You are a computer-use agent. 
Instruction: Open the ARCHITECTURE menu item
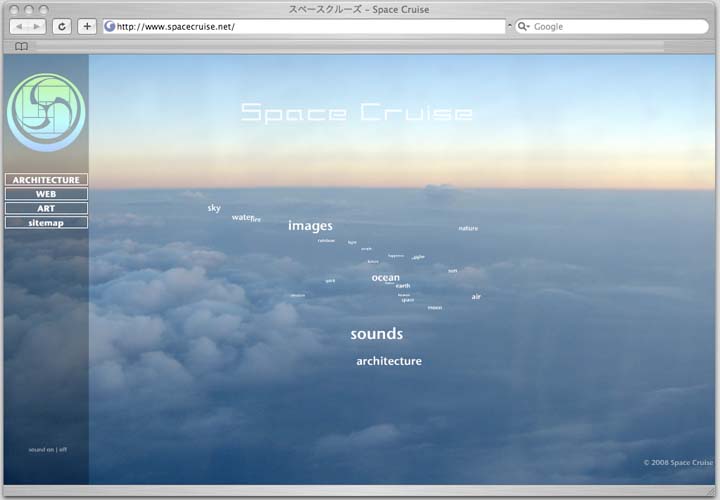[x=46, y=180]
